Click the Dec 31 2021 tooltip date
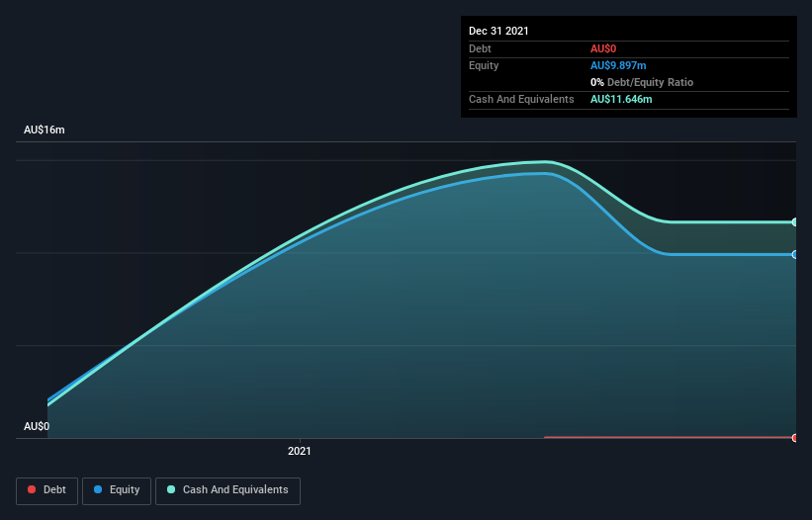Screen dimensions: 812x520 point(498,31)
